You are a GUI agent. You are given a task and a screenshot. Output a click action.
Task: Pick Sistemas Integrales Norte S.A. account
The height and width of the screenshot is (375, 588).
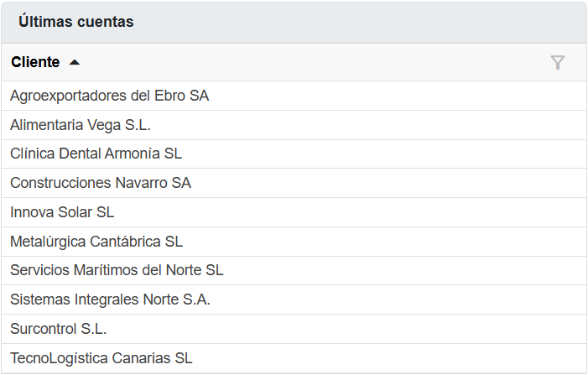point(110,299)
